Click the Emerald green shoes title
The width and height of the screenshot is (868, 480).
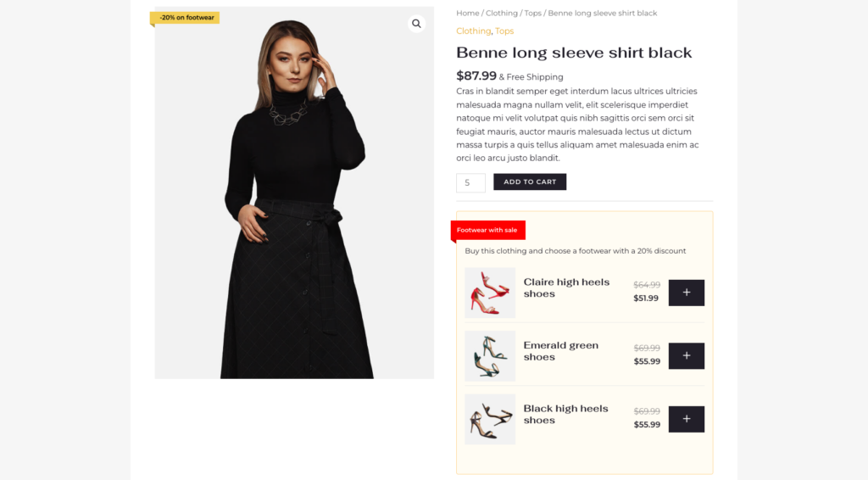point(560,351)
